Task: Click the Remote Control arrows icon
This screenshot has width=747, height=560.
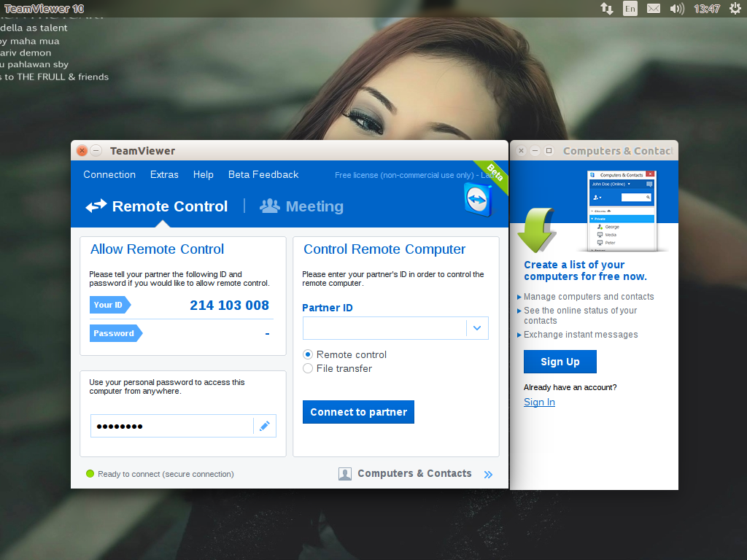Action: pos(96,206)
